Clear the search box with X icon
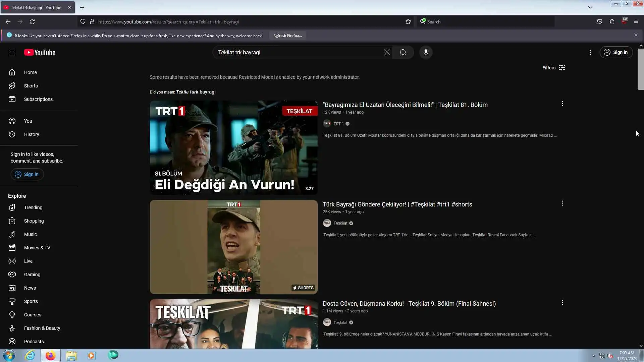 [387, 52]
